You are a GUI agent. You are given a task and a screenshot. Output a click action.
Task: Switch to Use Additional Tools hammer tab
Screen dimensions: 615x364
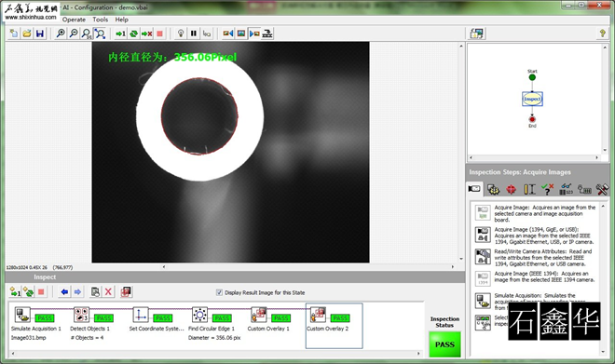coord(602,189)
